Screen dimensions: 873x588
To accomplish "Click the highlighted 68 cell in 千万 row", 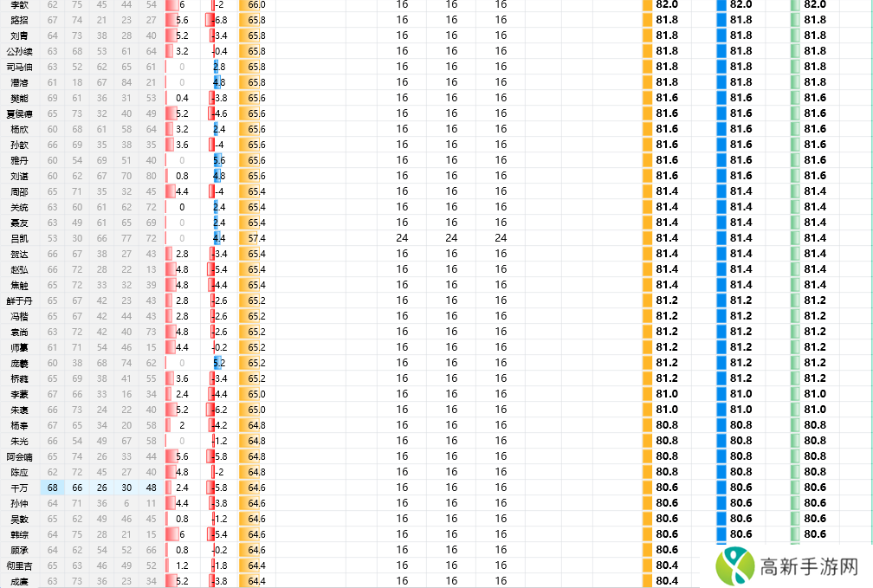I will pos(53,488).
